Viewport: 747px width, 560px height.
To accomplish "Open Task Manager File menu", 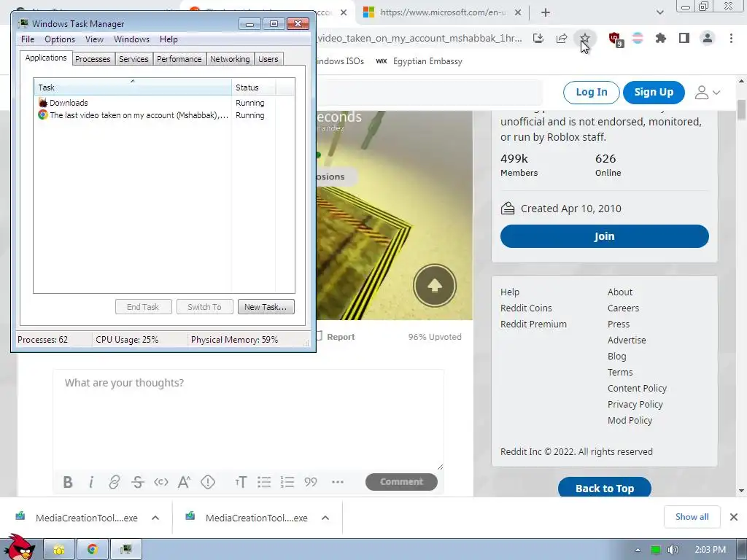I will (28, 39).
